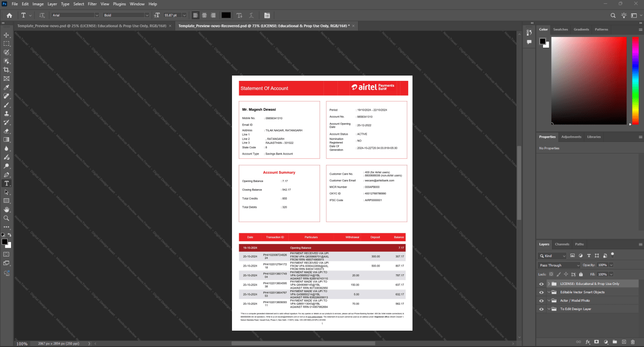The height and width of the screenshot is (347, 644).
Task: Collapse the Editable Vector Smart Objects group
Action: coord(548,292)
